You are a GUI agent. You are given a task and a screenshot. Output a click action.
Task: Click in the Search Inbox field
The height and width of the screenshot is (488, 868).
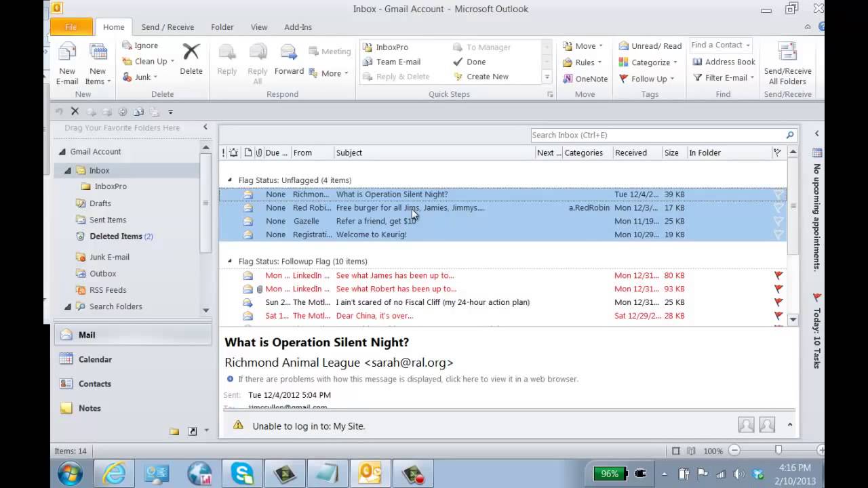657,135
